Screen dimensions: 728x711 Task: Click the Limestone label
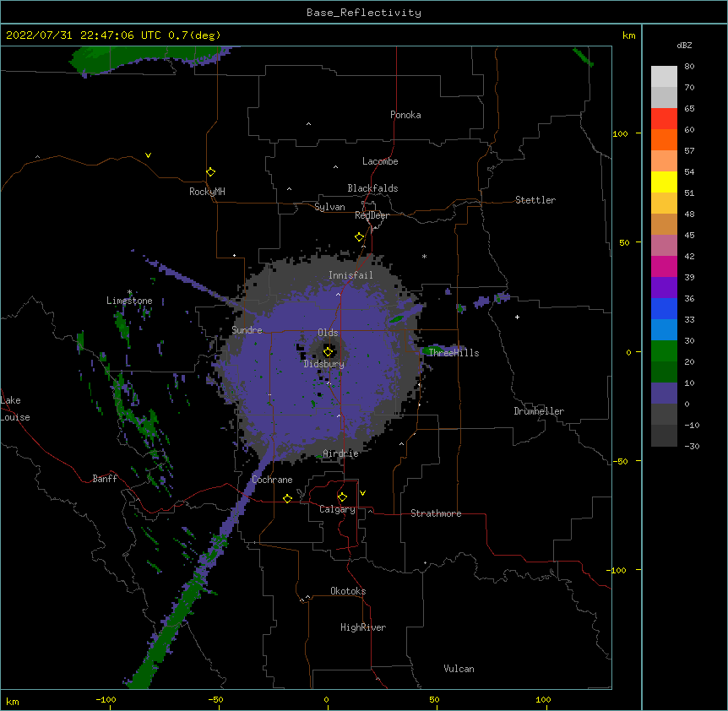coord(129,301)
